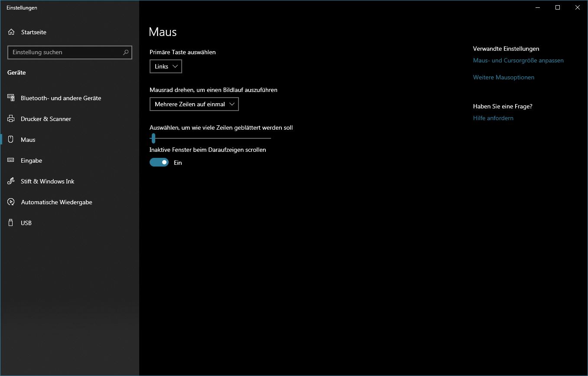Click the Verwandte Einstellungen heading
The image size is (588, 376).
coord(506,49)
